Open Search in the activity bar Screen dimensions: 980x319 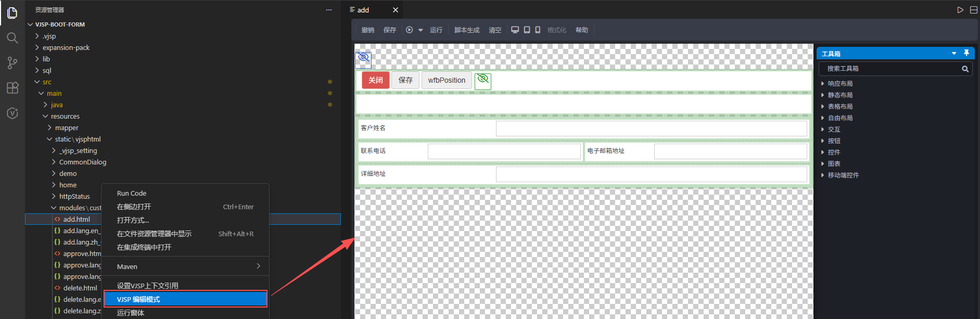coord(12,38)
